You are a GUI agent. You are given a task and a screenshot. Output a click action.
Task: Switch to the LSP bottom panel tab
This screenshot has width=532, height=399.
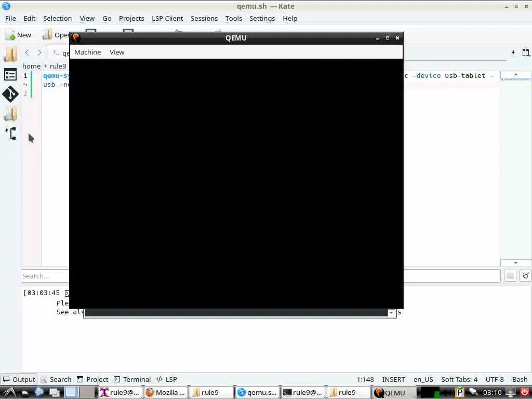point(167,379)
